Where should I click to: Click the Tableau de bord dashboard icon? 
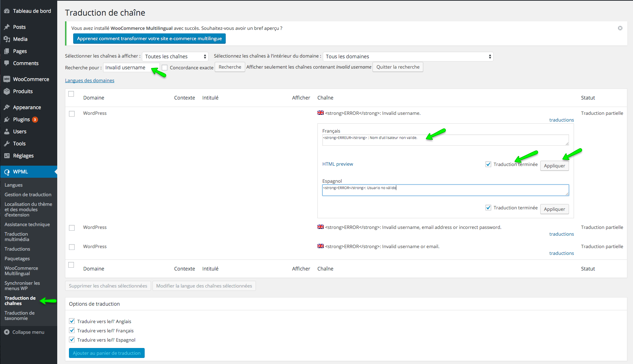tap(7, 11)
